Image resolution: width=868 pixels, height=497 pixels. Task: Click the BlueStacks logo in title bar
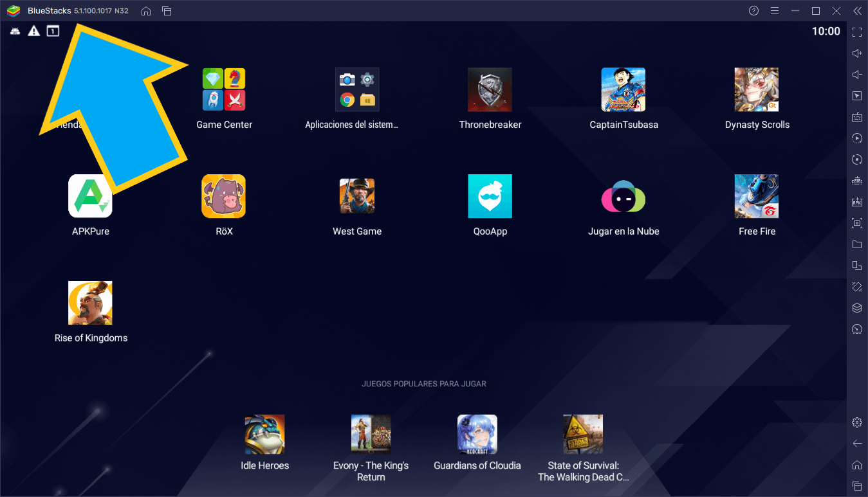pyautogui.click(x=14, y=11)
